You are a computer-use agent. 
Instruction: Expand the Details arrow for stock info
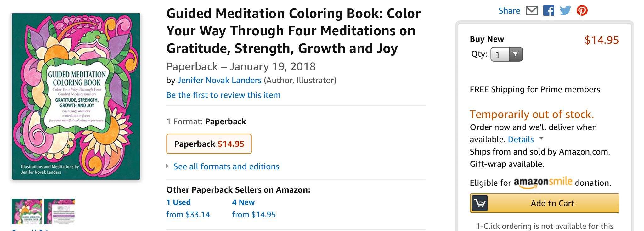[x=541, y=138]
